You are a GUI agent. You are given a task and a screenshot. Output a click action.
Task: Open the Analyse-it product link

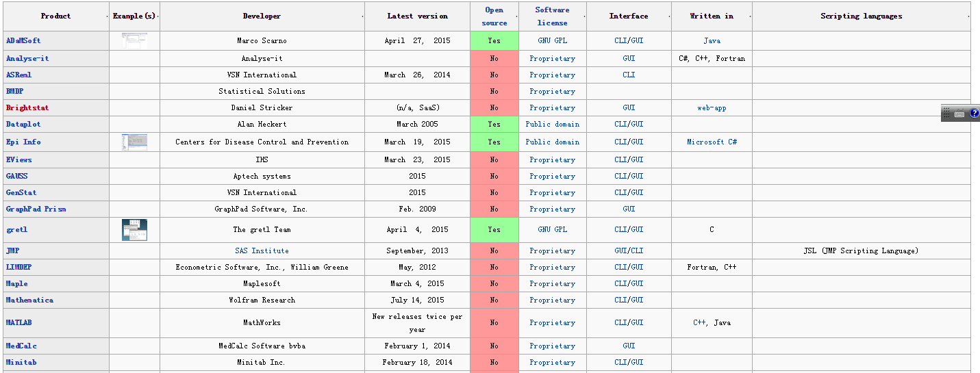(27, 58)
